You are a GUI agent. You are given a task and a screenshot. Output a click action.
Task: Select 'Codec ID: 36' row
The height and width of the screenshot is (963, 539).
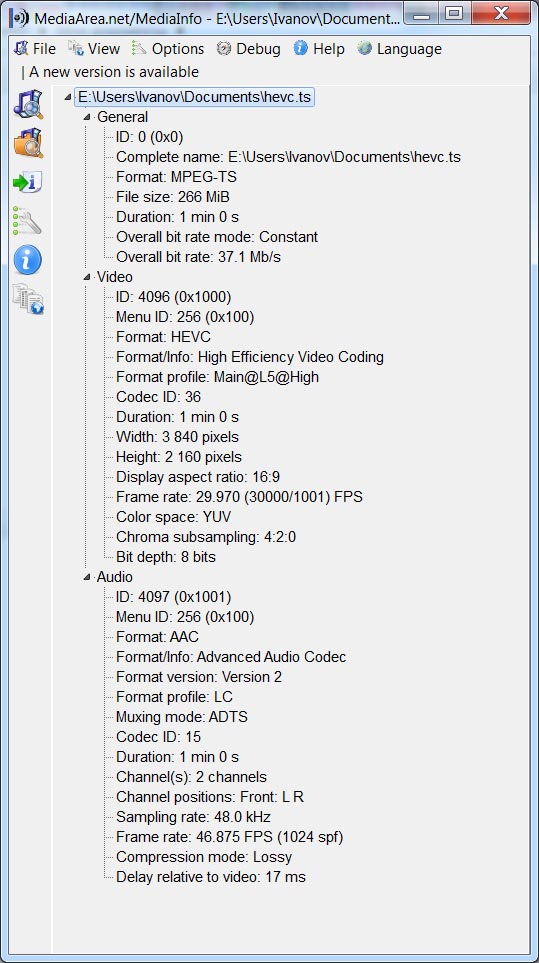coord(158,397)
